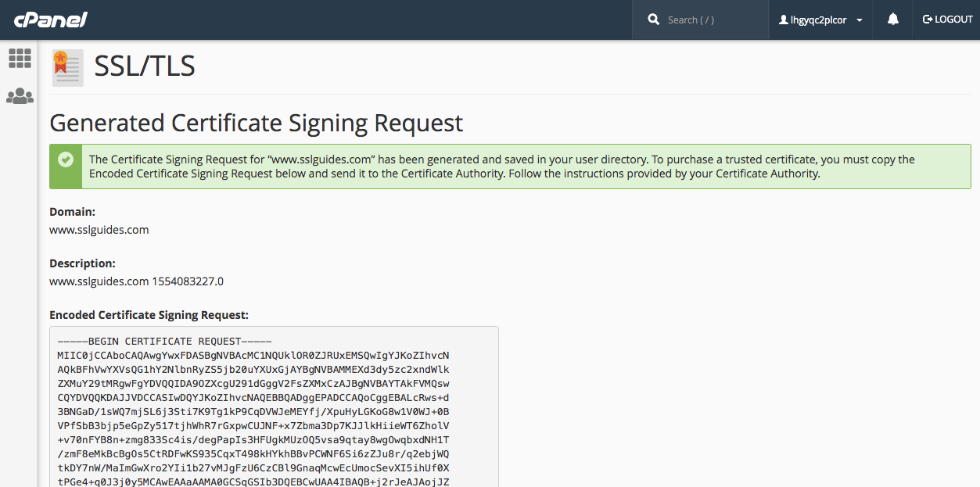
Task: Click the cPanel logo in the header
Action: 50,19
